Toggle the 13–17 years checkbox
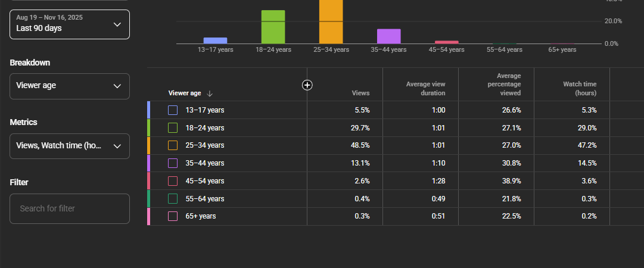Screen dimensions: 644x268 pos(173,110)
